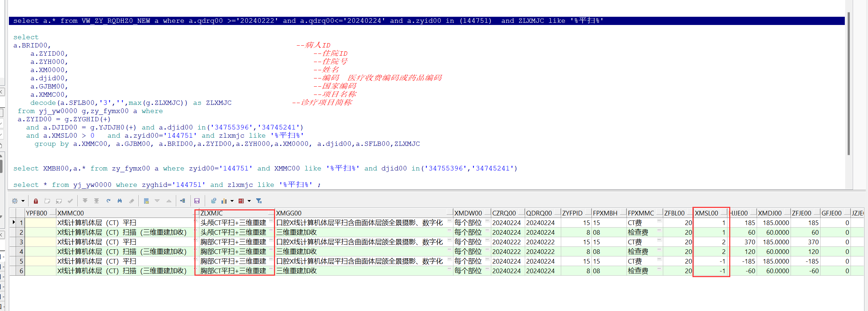Click the XMSL00 column header
The height and width of the screenshot is (311, 868).
710,213
